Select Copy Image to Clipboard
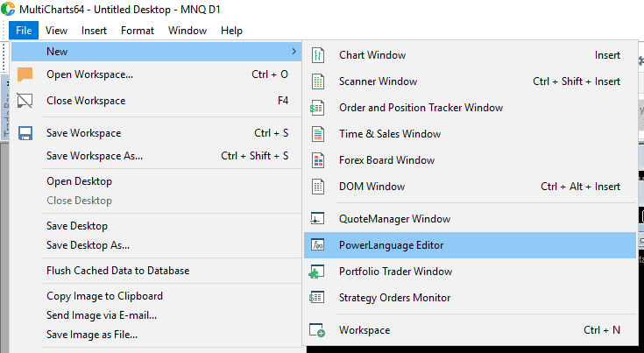The height and width of the screenshot is (353, 644). pos(157,296)
